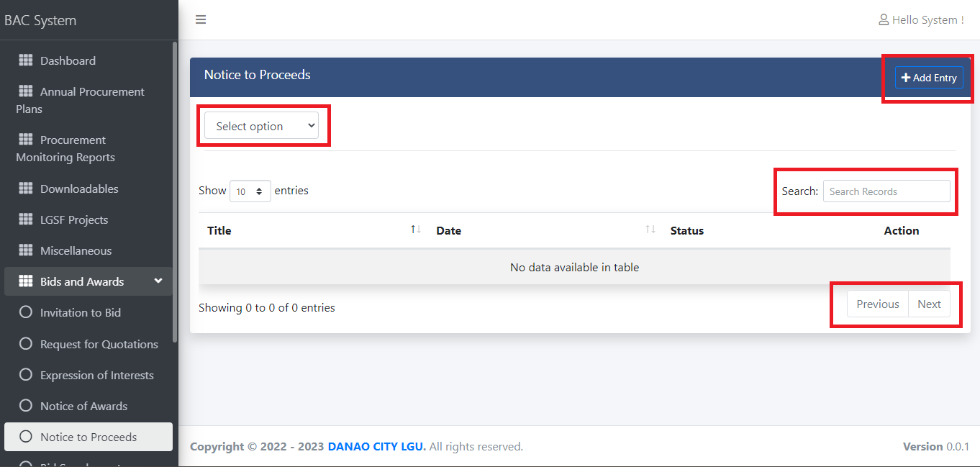Click the 'No data available in table' row
Image resolution: width=980 pixels, height=467 pixels.
click(x=574, y=267)
